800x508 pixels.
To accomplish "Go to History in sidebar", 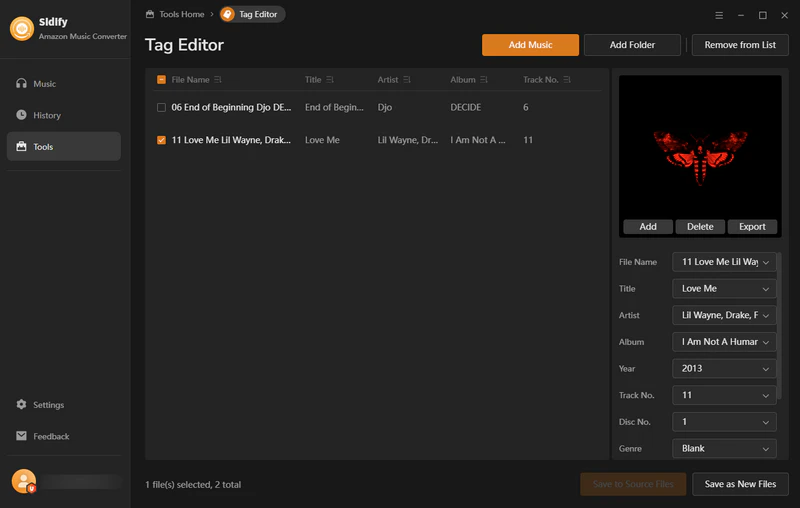I will coord(64,115).
